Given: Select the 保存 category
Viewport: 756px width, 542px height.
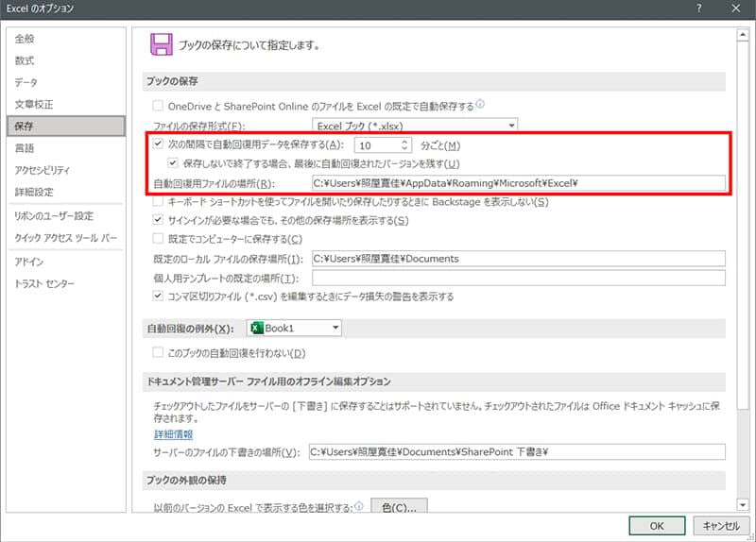Looking at the screenshot, I should pyautogui.click(x=66, y=127).
